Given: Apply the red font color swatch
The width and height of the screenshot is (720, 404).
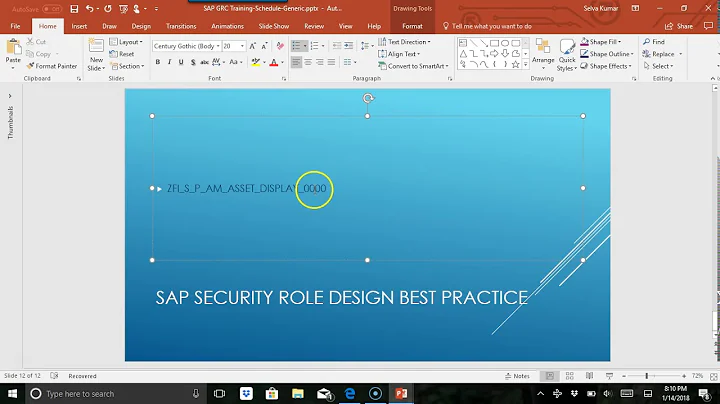Looking at the screenshot, I should pyautogui.click(x=274, y=62).
